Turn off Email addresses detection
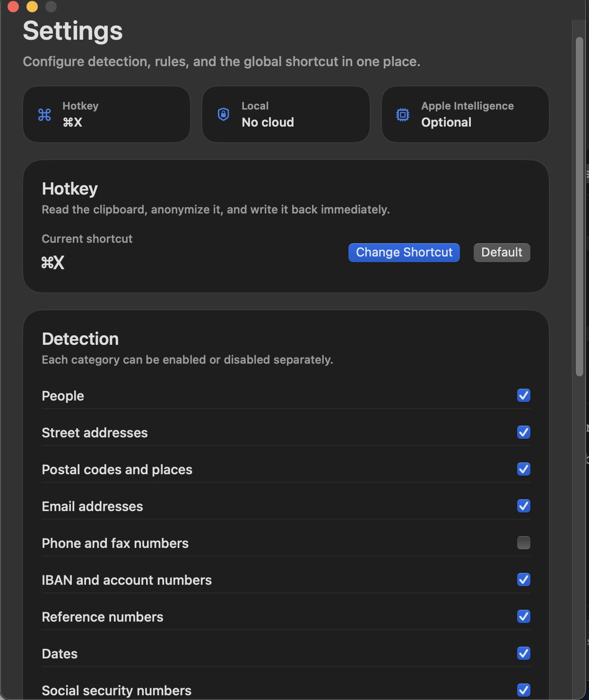Screen dimensions: 589x700 [523, 506]
